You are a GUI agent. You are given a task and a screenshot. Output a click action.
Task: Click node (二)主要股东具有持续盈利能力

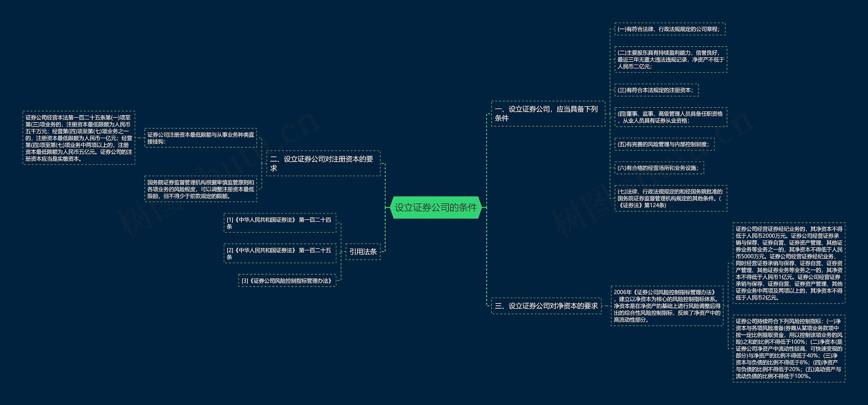[x=670, y=60]
